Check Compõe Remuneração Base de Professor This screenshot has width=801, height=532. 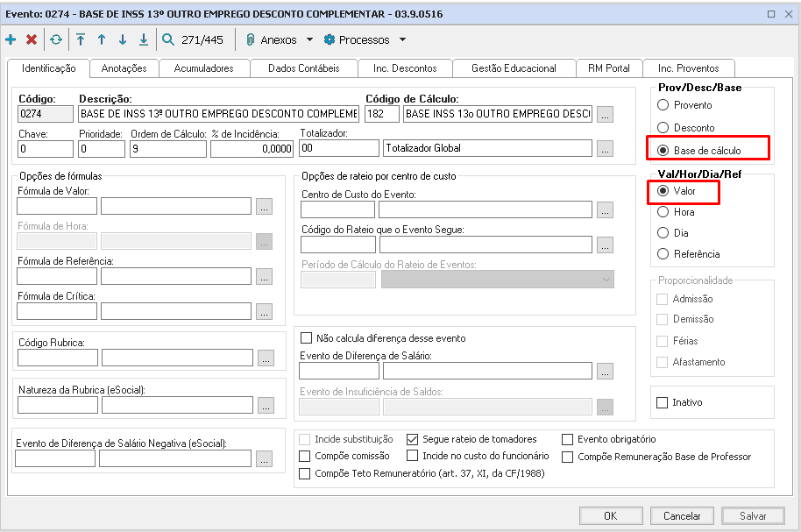(568, 457)
